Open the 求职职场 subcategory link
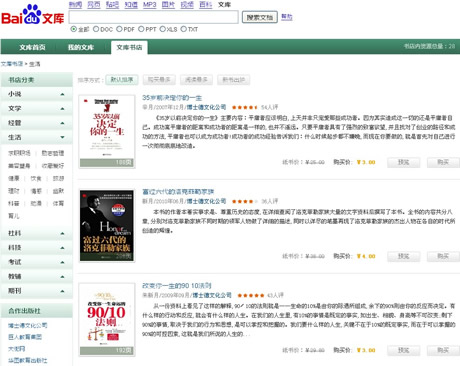The image size is (460, 366). (x=19, y=153)
